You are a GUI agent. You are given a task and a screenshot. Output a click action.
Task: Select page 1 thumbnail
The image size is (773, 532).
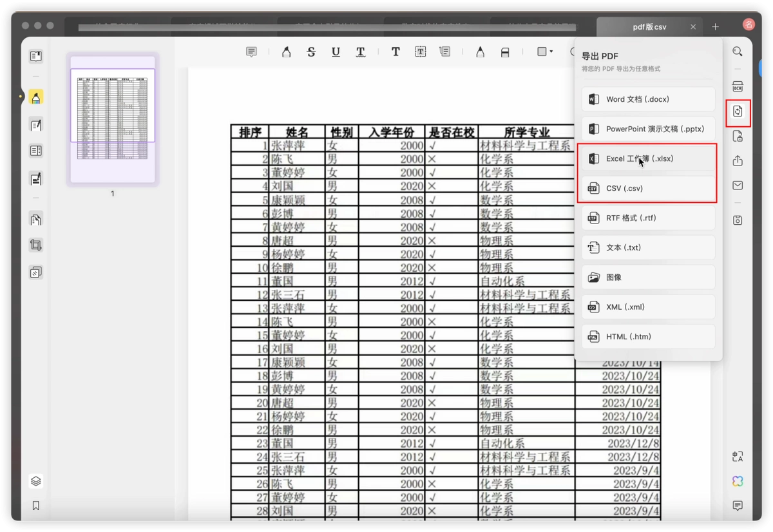pyautogui.click(x=113, y=118)
